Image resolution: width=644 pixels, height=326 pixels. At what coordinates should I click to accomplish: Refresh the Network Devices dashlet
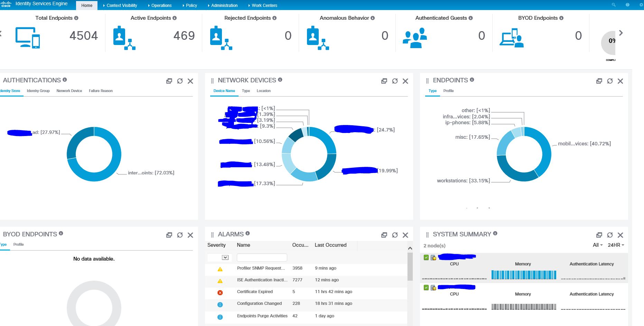point(395,81)
